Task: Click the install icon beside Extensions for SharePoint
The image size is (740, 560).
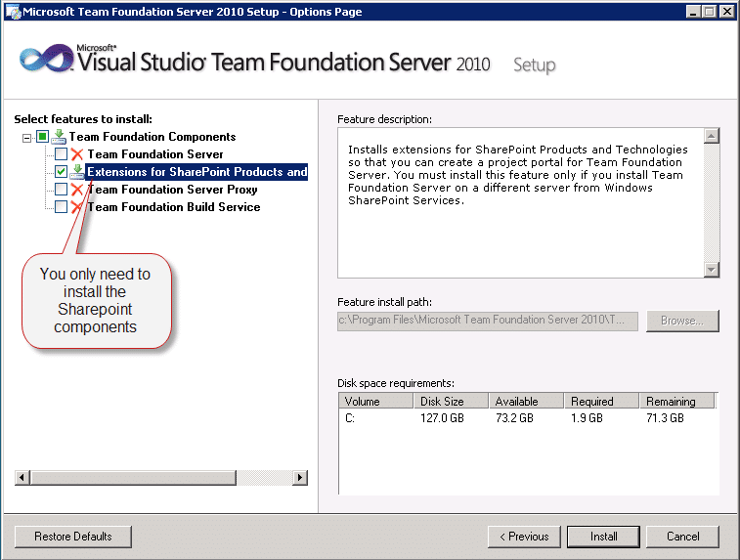Action: tap(77, 172)
